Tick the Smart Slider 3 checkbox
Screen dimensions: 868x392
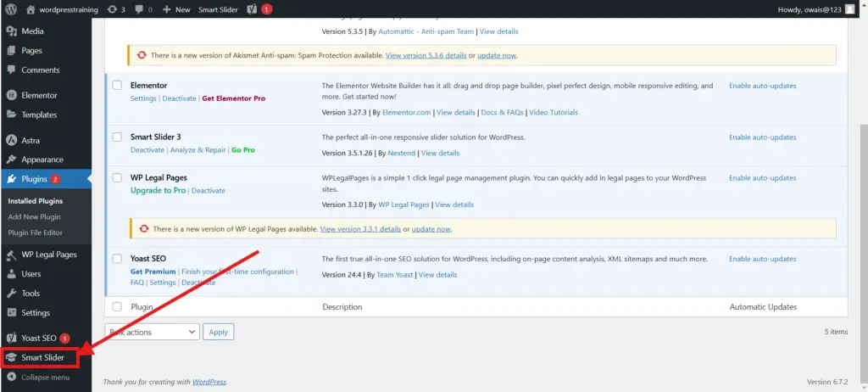click(x=118, y=137)
